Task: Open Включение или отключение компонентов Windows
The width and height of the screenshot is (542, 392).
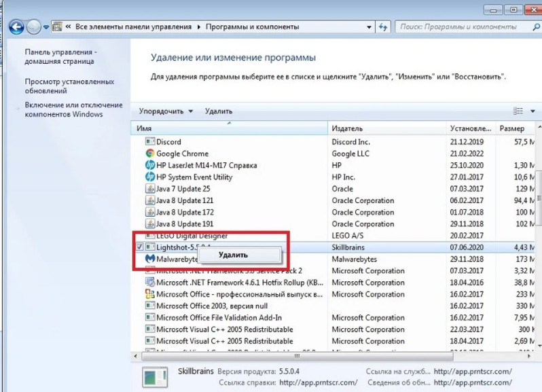Action: coord(73,110)
